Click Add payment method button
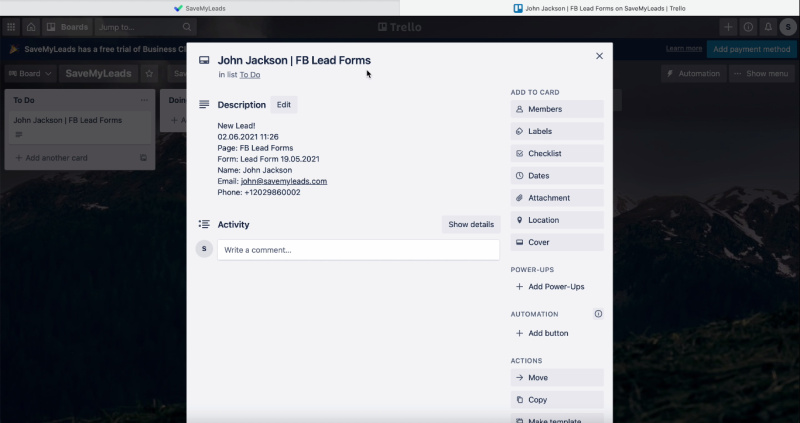 pos(752,49)
